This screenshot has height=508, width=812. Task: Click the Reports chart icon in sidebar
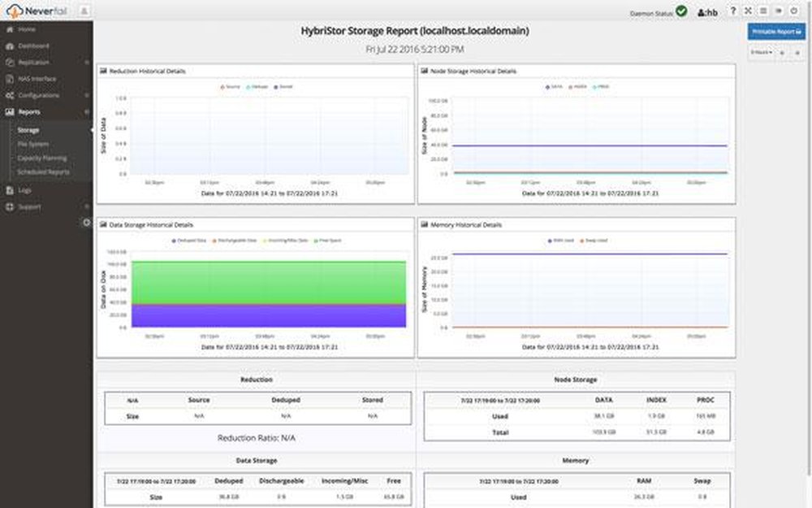click(9, 112)
